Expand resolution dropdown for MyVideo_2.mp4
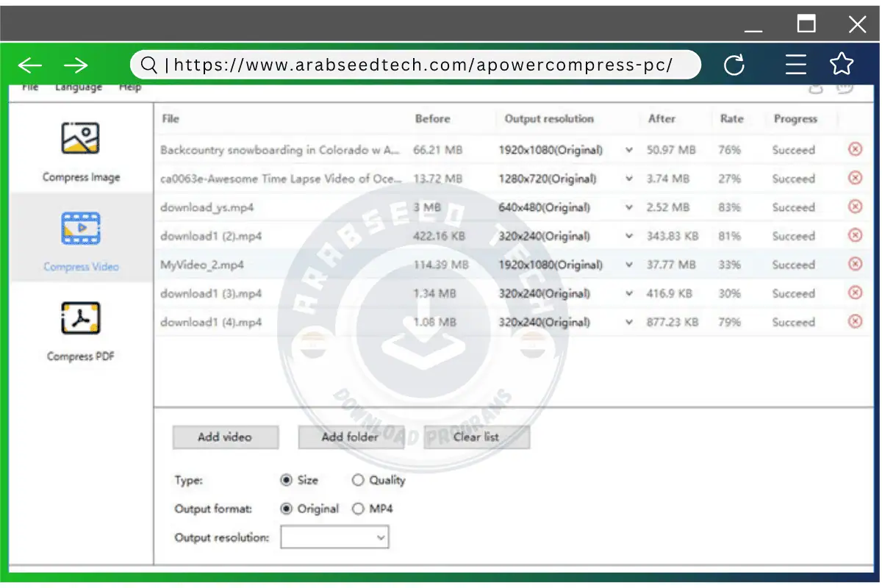The width and height of the screenshot is (882, 588). (629, 265)
